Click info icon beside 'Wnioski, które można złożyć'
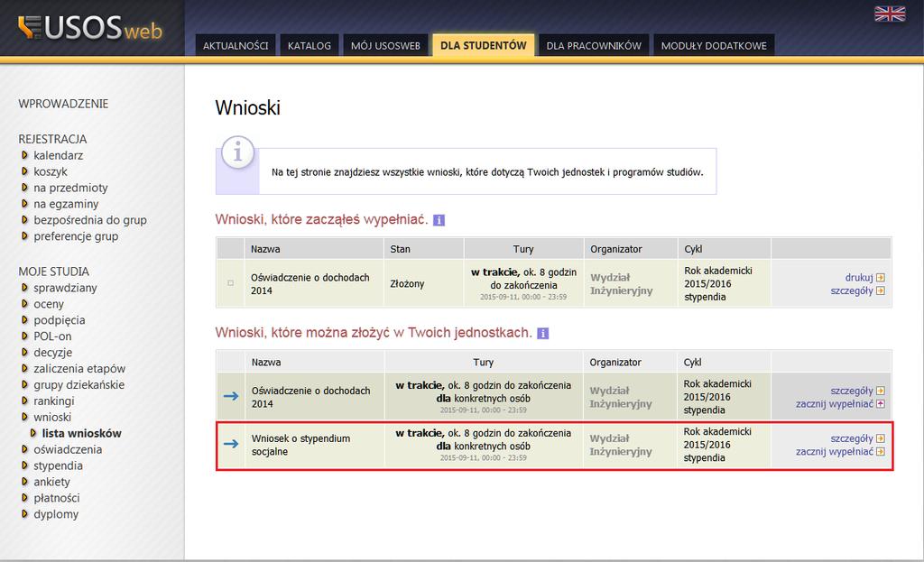The image size is (924, 562). click(542, 334)
